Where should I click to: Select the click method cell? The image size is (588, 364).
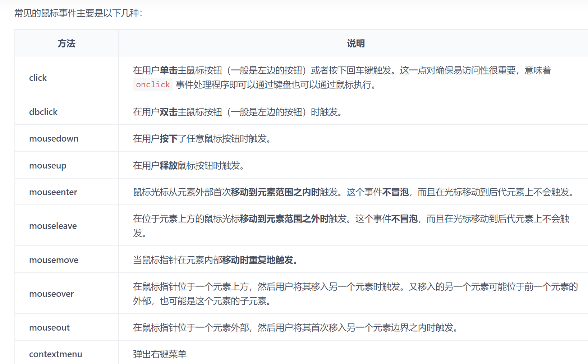[x=38, y=78]
